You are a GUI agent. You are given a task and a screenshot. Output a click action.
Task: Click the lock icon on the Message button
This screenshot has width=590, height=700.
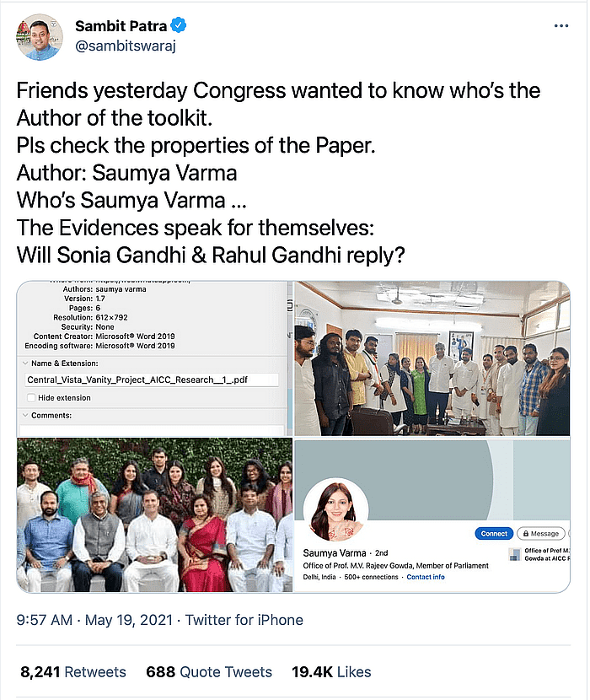[523, 533]
